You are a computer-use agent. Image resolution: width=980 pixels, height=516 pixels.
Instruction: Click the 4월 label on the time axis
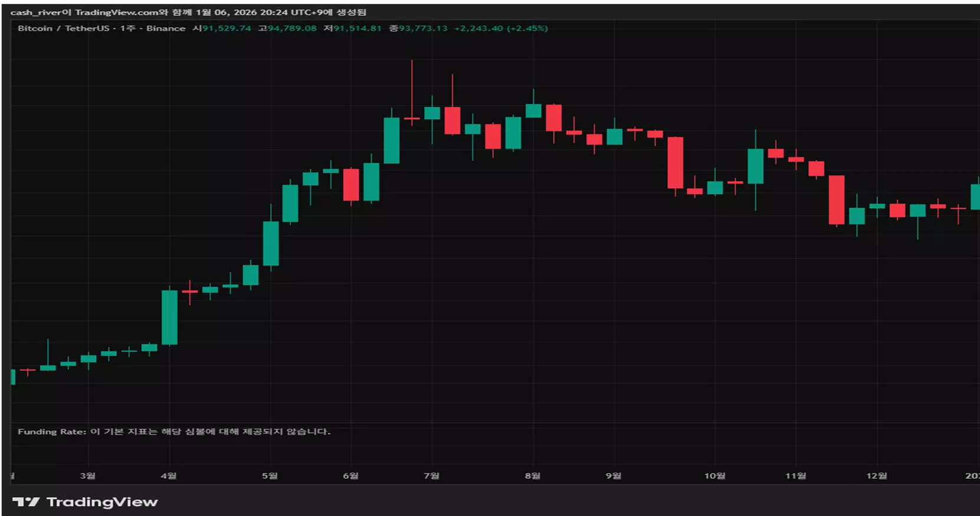click(x=169, y=476)
